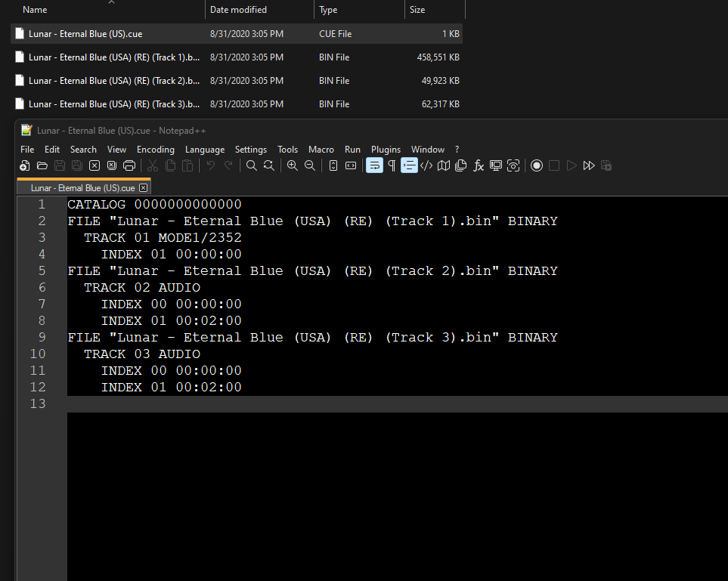This screenshot has height=581, width=728.
Task: Click the Zoom In icon
Action: (292, 165)
